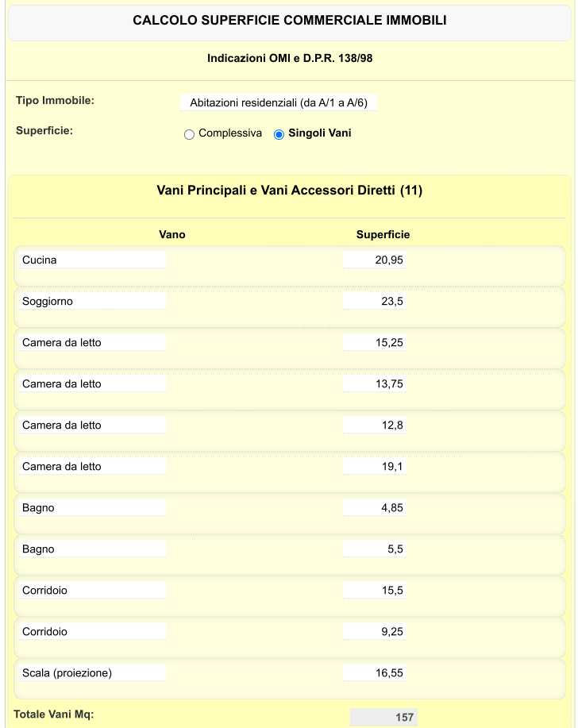578x728 pixels.
Task: Click the Soggiorno surface field showing 23,5
Action: point(374,301)
